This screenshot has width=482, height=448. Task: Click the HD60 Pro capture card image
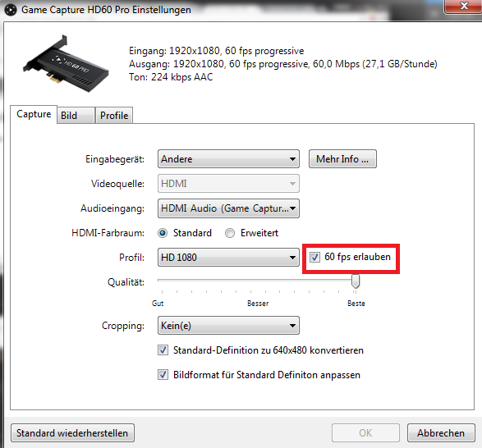(x=66, y=64)
